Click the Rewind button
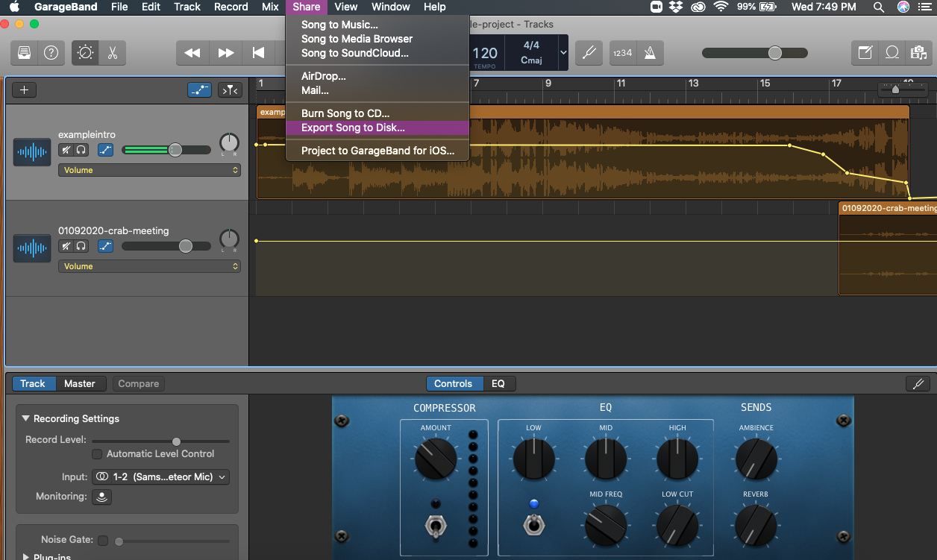Image resolution: width=937 pixels, height=560 pixels. [192, 53]
